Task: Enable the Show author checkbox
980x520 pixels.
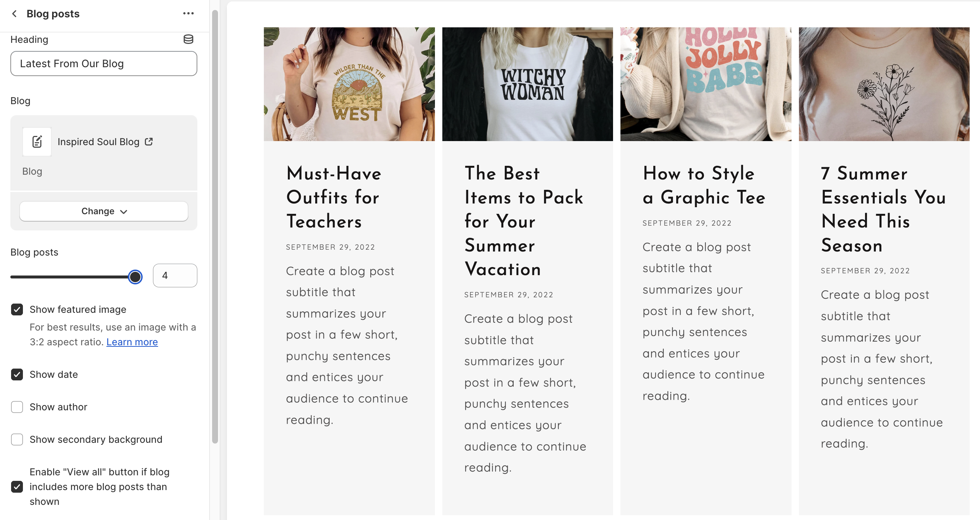Action: pyautogui.click(x=17, y=407)
